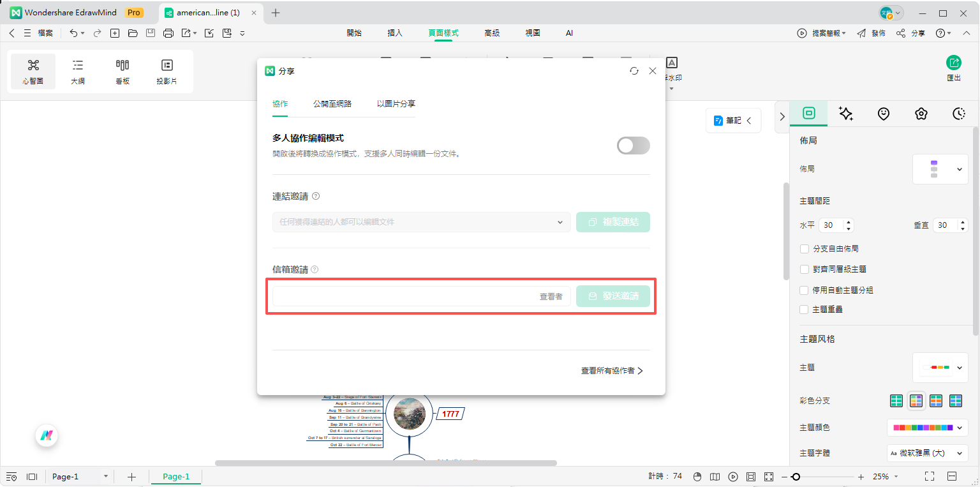Click the AI sparkle panel icon
Image resolution: width=980 pixels, height=487 pixels.
(846, 114)
